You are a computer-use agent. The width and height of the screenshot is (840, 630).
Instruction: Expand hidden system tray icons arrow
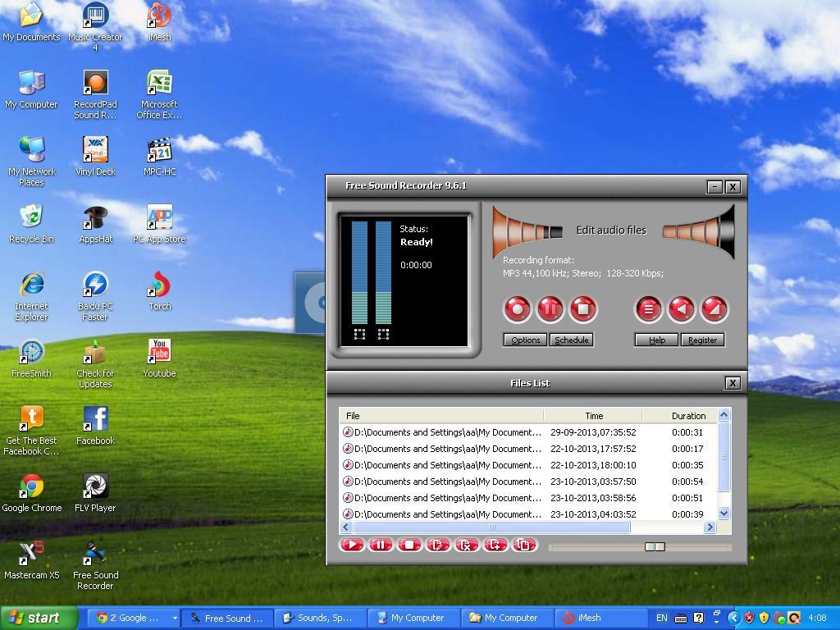tap(734, 618)
